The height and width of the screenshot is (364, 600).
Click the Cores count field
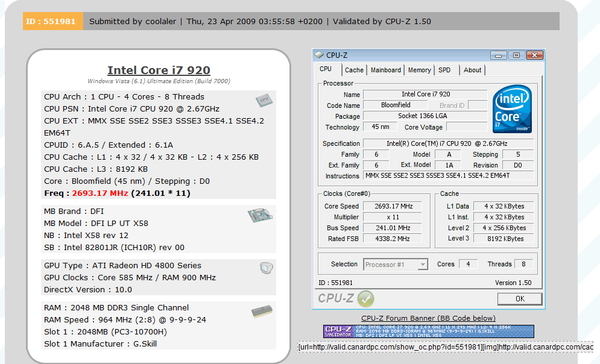[x=468, y=264]
